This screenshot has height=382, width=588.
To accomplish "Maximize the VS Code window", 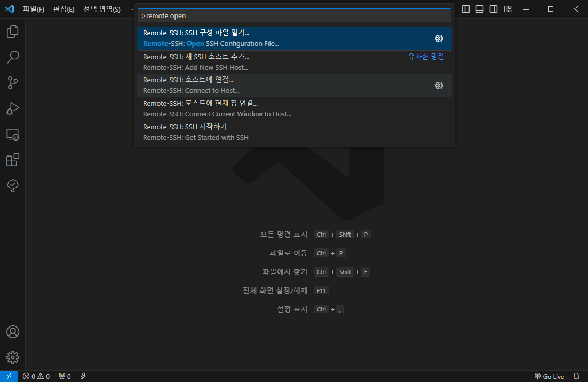I will click(551, 9).
